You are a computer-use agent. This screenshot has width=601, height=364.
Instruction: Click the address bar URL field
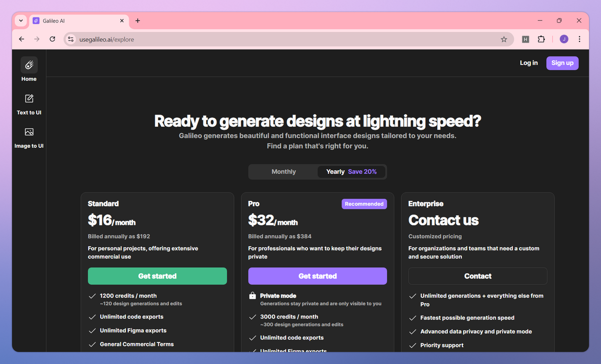[x=288, y=39]
